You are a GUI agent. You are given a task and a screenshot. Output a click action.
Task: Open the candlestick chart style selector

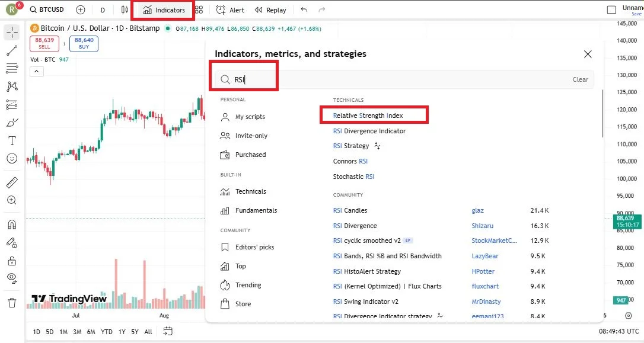(124, 10)
